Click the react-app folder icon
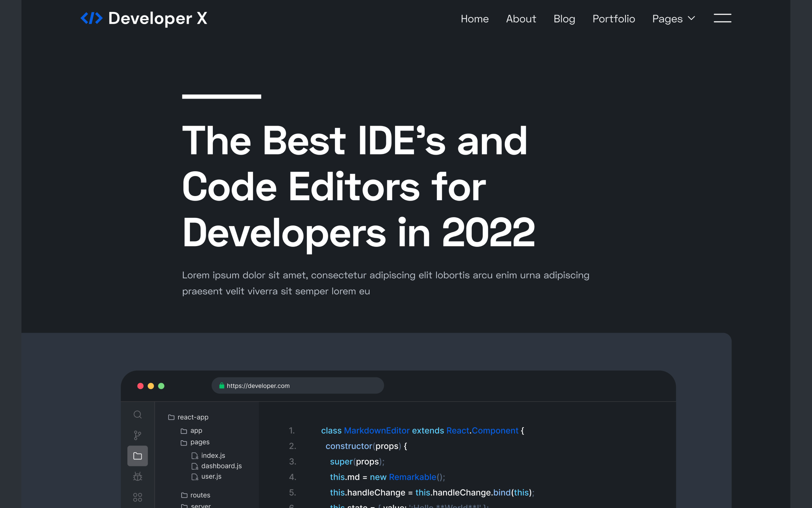Image resolution: width=812 pixels, height=508 pixels. (x=171, y=417)
